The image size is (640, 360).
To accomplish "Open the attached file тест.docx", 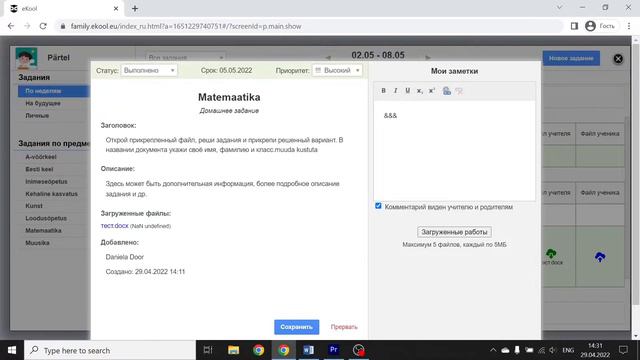I will (115, 226).
